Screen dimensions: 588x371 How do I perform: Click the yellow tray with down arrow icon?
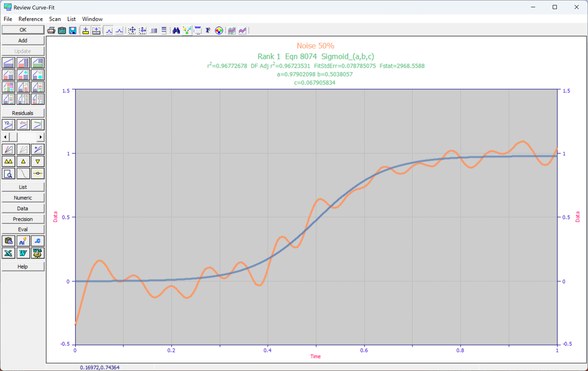[x=86, y=30]
